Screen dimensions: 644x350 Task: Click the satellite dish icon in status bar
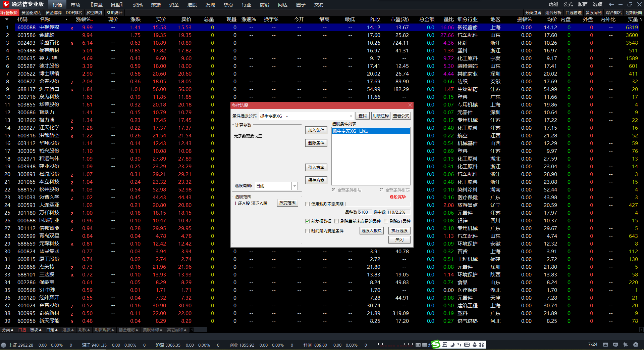pos(625,345)
